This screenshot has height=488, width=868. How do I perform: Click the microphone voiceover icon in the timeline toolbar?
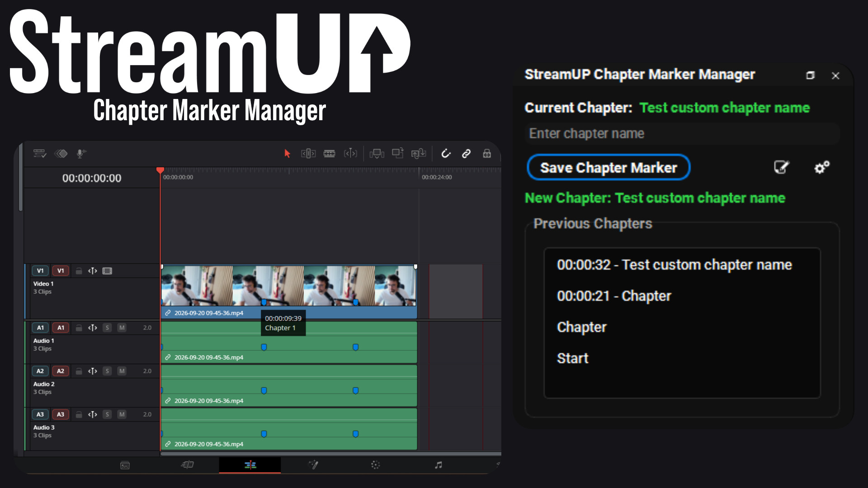pyautogui.click(x=81, y=154)
